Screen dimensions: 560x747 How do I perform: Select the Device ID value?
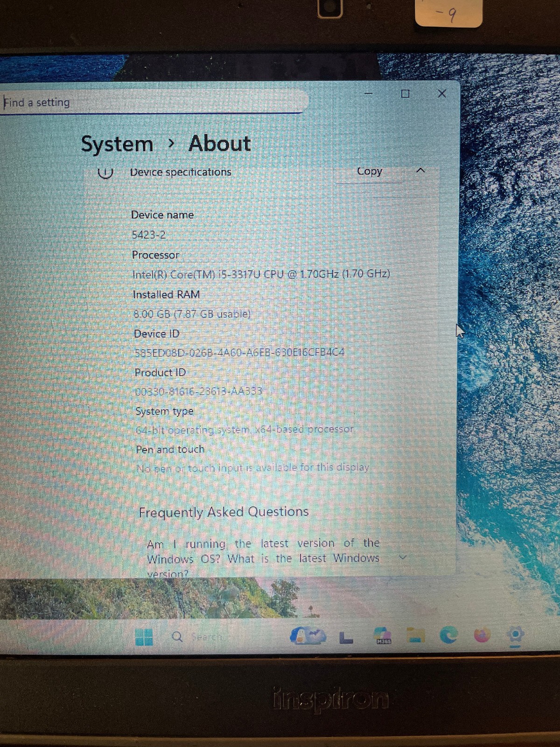pos(239,352)
